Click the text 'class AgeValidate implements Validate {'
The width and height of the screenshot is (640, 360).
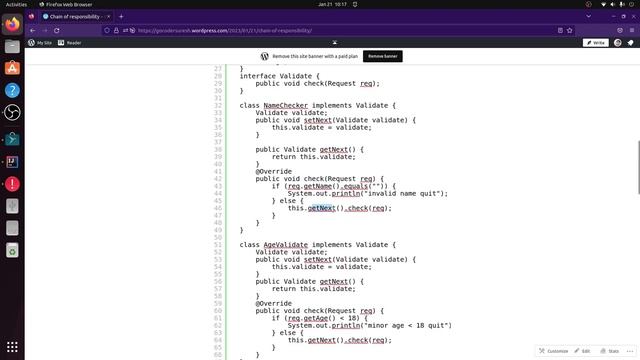point(317,245)
